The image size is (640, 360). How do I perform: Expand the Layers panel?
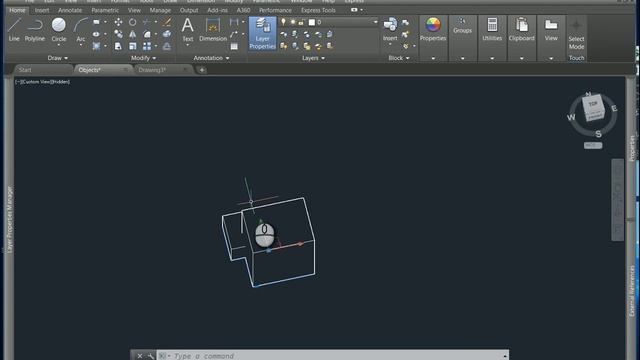tap(313, 58)
